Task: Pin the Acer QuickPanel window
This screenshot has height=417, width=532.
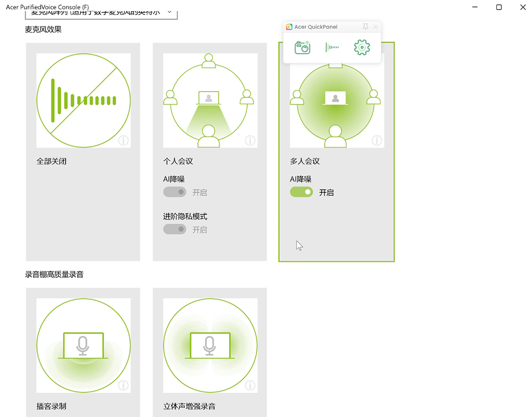Action: coord(365,27)
